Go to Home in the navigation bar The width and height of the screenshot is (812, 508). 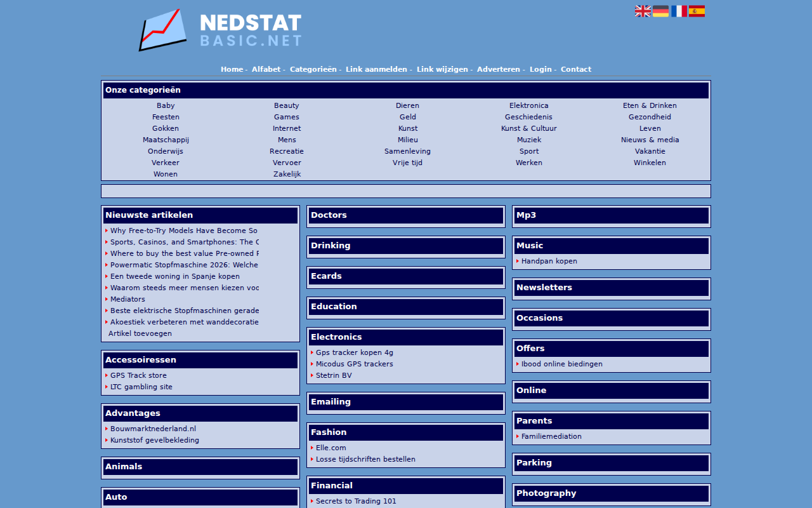point(232,69)
